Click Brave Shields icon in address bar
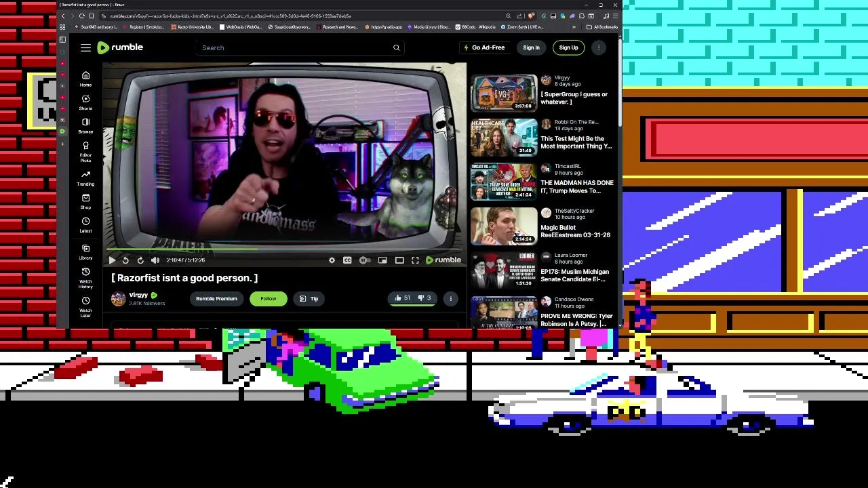The width and height of the screenshot is (868, 488). click(x=532, y=16)
